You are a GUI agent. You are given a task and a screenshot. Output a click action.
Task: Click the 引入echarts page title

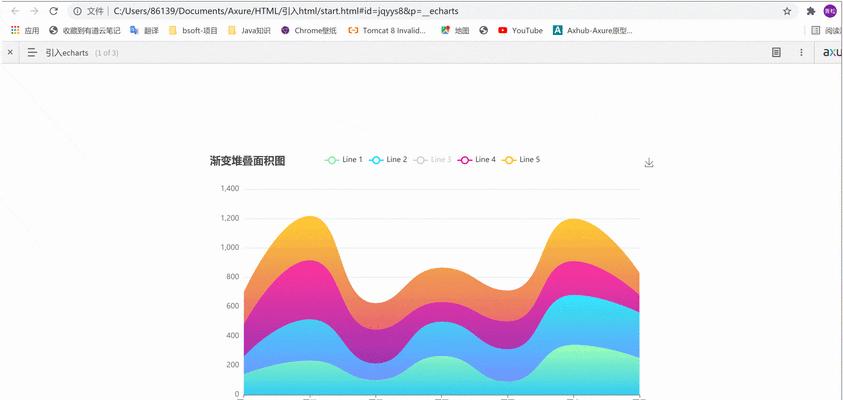click(x=67, y=53)
